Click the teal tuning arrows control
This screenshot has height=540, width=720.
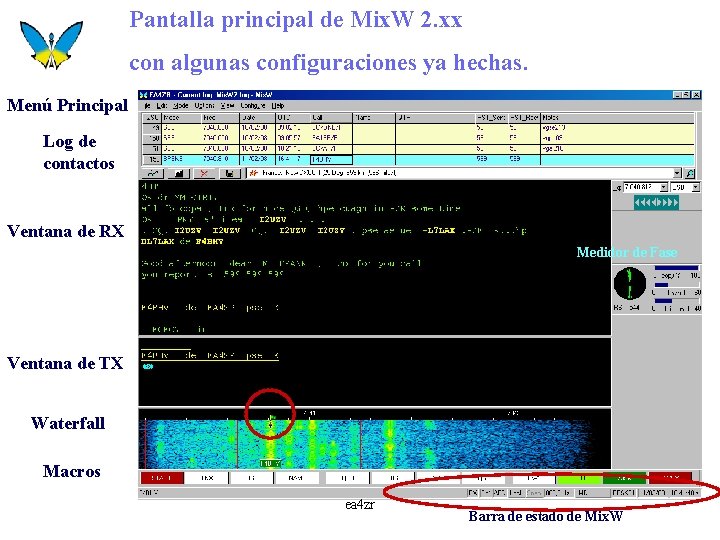click(x=656, y=202)
